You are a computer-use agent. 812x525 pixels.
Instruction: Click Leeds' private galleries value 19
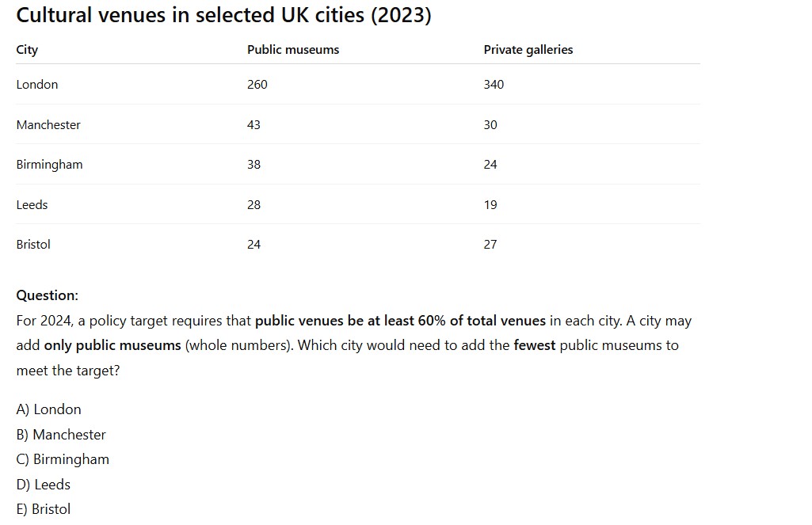pyautogui.click(x=490, y=205)
